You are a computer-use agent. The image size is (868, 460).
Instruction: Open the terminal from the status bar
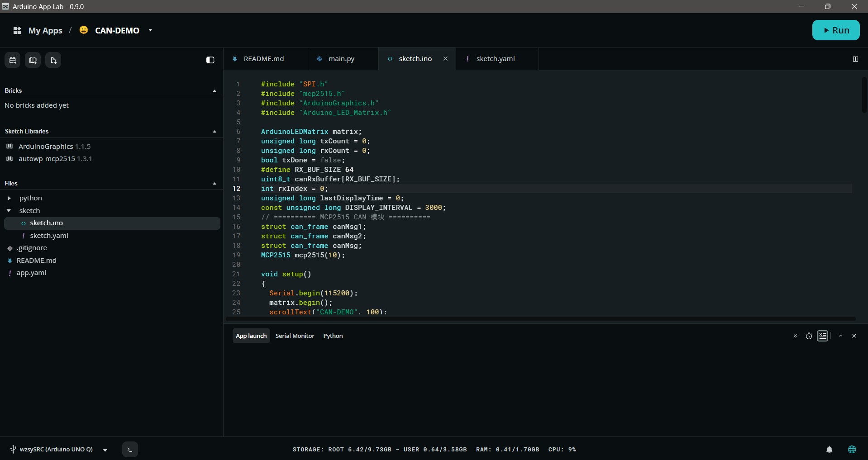coord(130,450)
